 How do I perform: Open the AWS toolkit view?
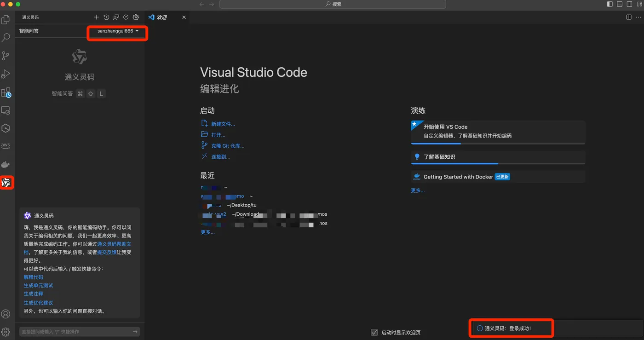point(6,146)
